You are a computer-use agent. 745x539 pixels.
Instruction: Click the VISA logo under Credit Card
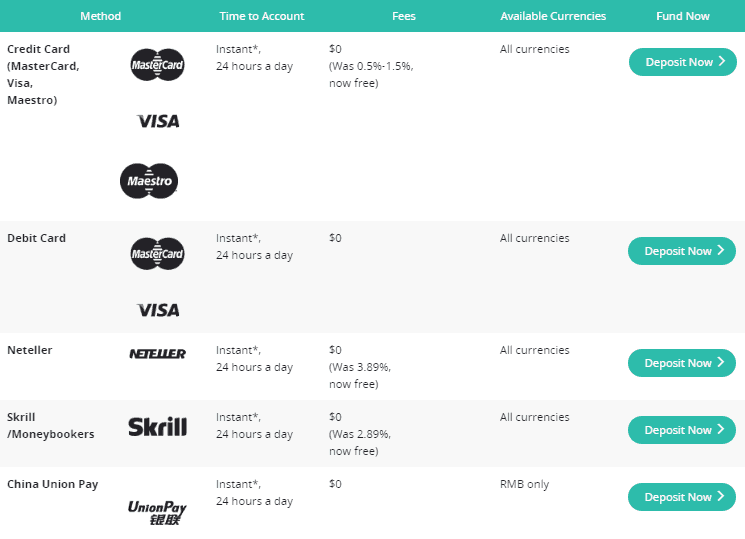pos(158,121)
